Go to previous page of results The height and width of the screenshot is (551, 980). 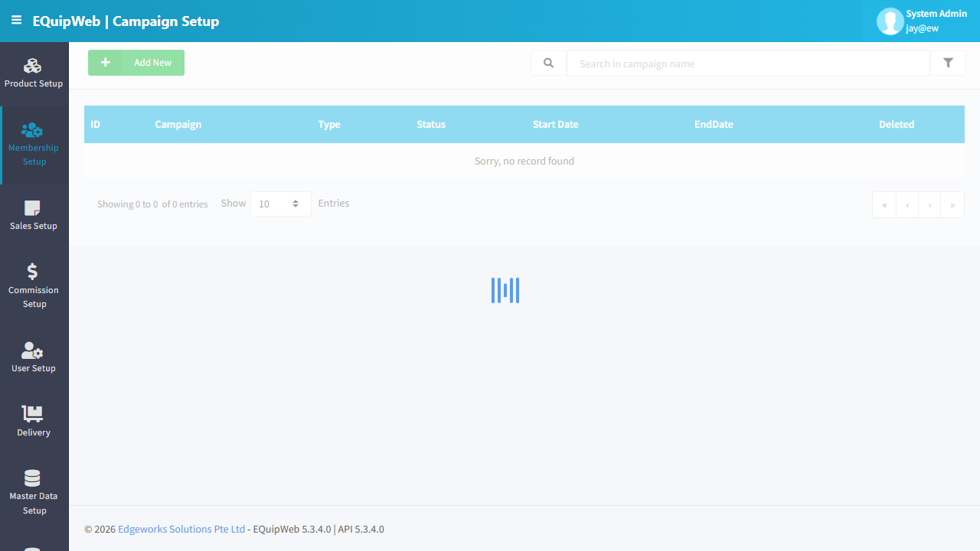coord(907,205)
